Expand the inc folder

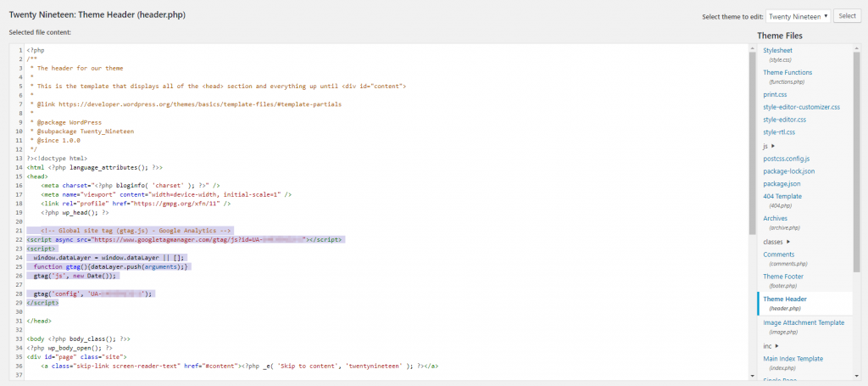(x=778, y=346)
